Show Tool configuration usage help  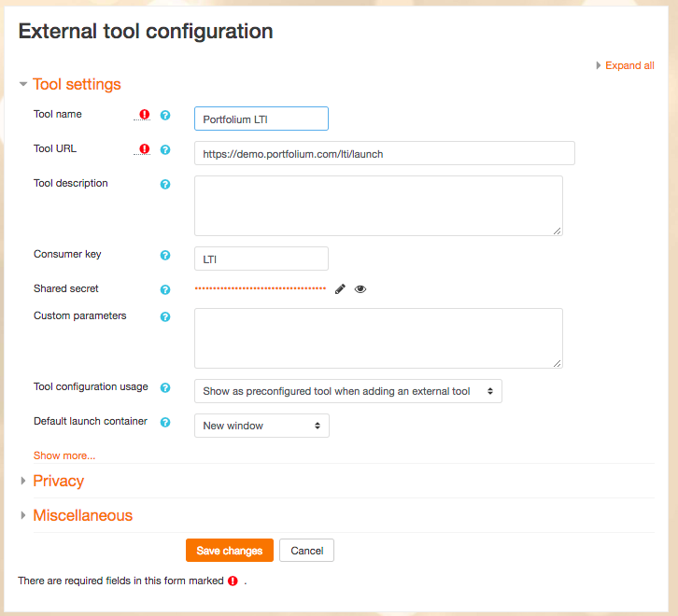click(x=165, y=387)
